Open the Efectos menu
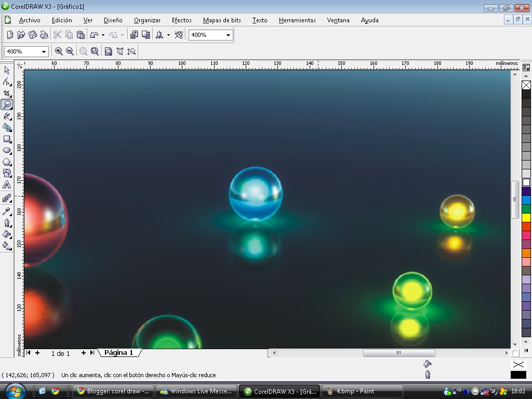Screen dimensions: 532x399 181,20
